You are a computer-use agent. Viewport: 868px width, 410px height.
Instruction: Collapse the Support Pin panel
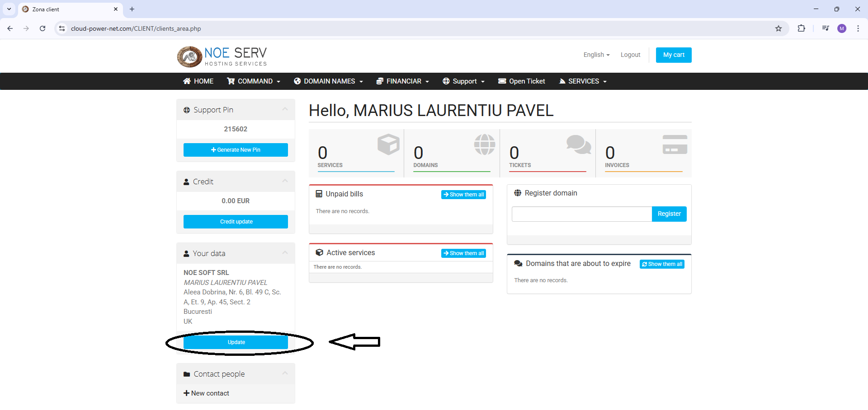pos(285,109)
